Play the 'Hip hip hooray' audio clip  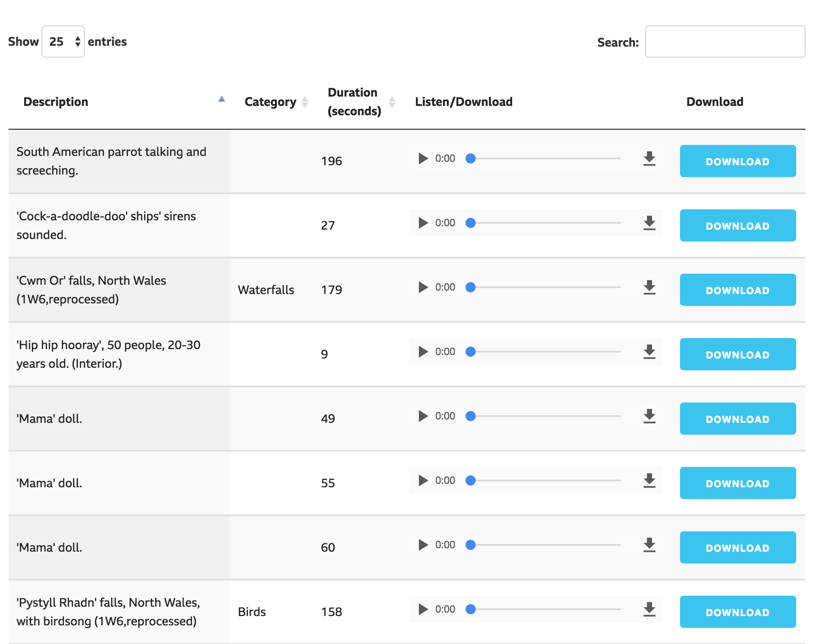point(423,352)
